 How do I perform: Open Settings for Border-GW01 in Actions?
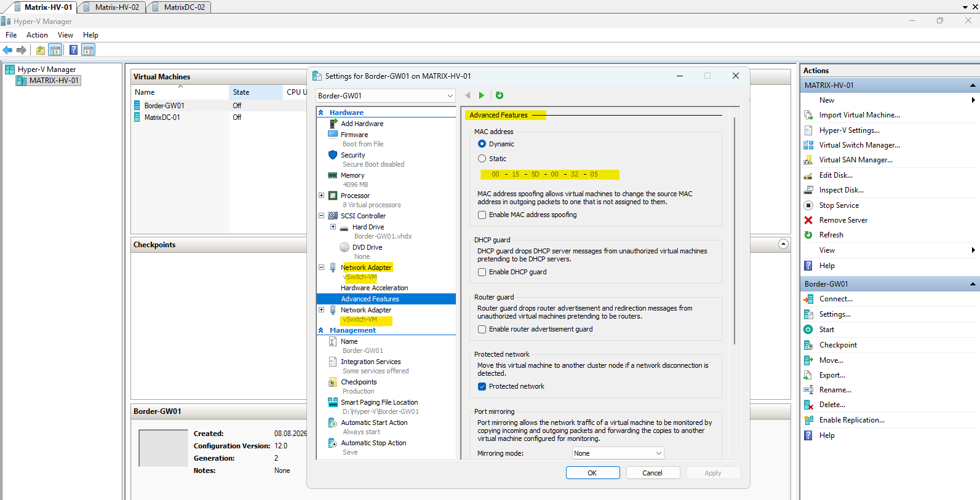[835, 314]
